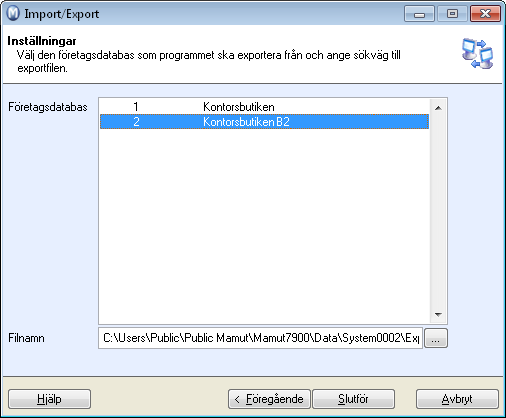This screenshot has height=418, width=506.
Task: Maximize the Import/Export window
Action: (x=452, y=14)
